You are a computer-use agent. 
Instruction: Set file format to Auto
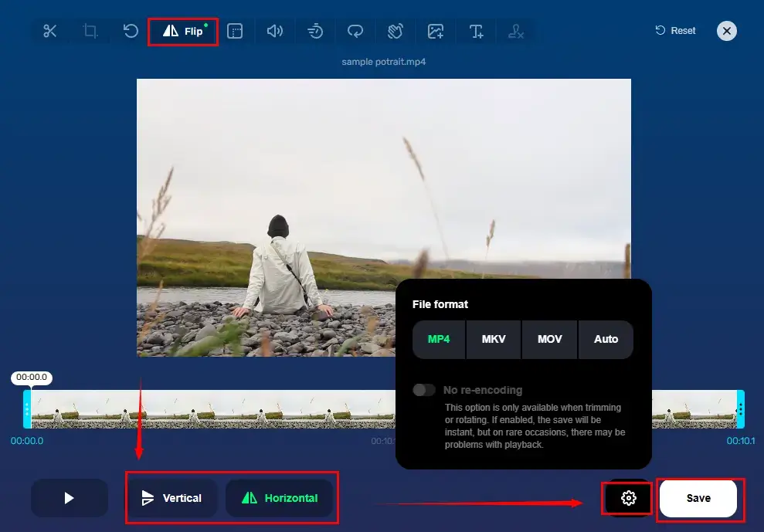606,339
